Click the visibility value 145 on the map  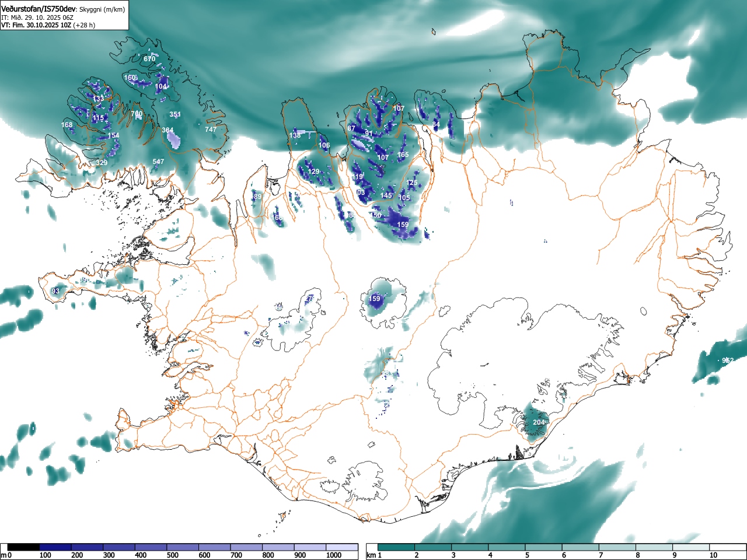pyautogui.click(x=386, y=196)
